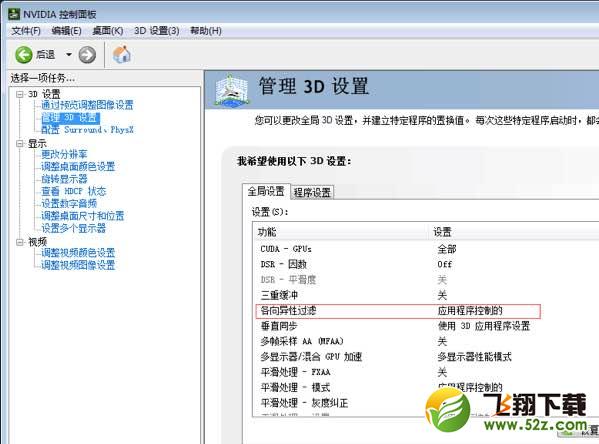
Task: Open 更改分辨率 link
Action: point(64,154)
